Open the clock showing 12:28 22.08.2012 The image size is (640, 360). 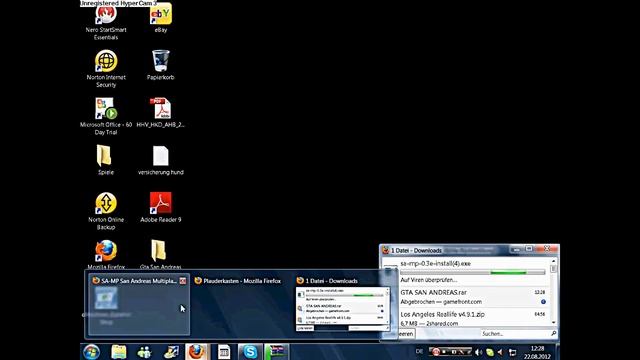click(x=537, y=352)
